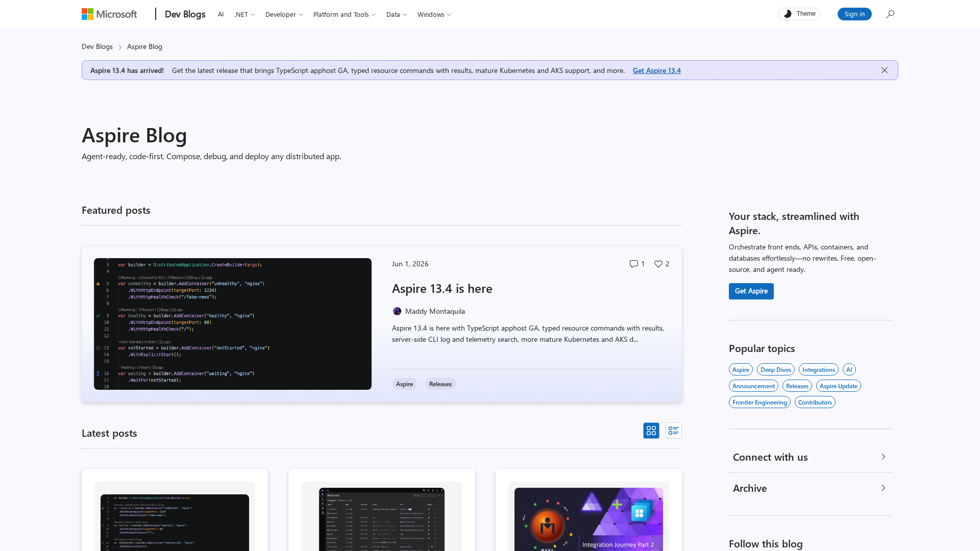Select the Integrations topic
The height and width of the screenshot is (551, 980).
coord(818,369)
